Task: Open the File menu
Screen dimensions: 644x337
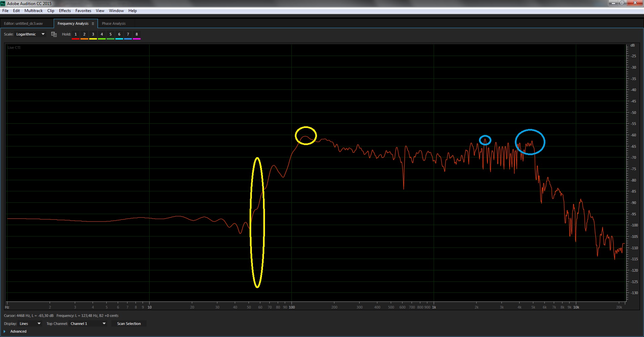Action: (5, 11)
